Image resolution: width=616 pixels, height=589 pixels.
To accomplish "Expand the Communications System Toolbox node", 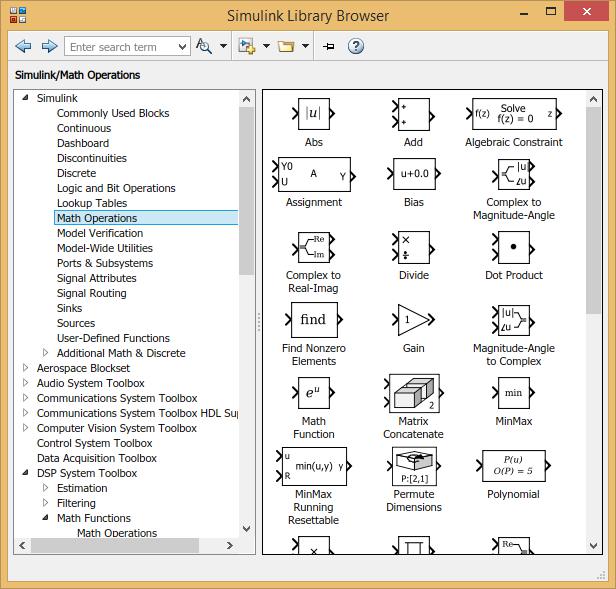I will point(26,398).
